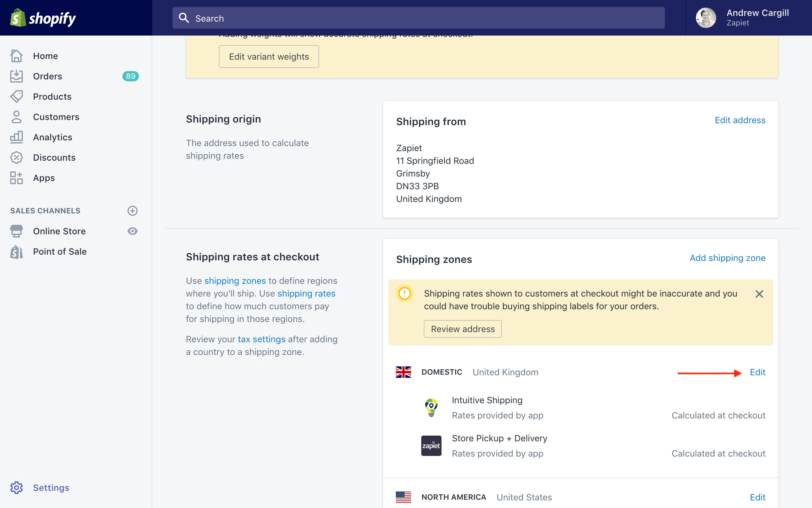The image size is (812, 508).
Task: Click Add shipping zone link
Action: pyautogui.click(x=727, y=258)
